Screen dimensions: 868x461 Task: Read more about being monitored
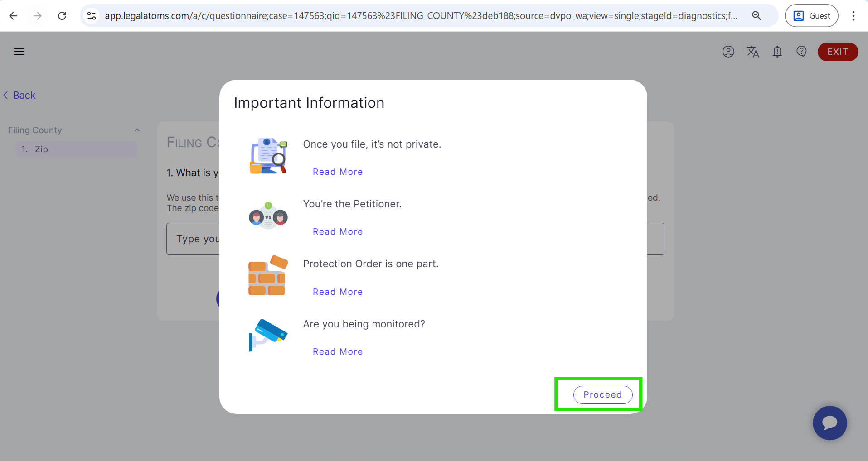[x=337, y=352]
